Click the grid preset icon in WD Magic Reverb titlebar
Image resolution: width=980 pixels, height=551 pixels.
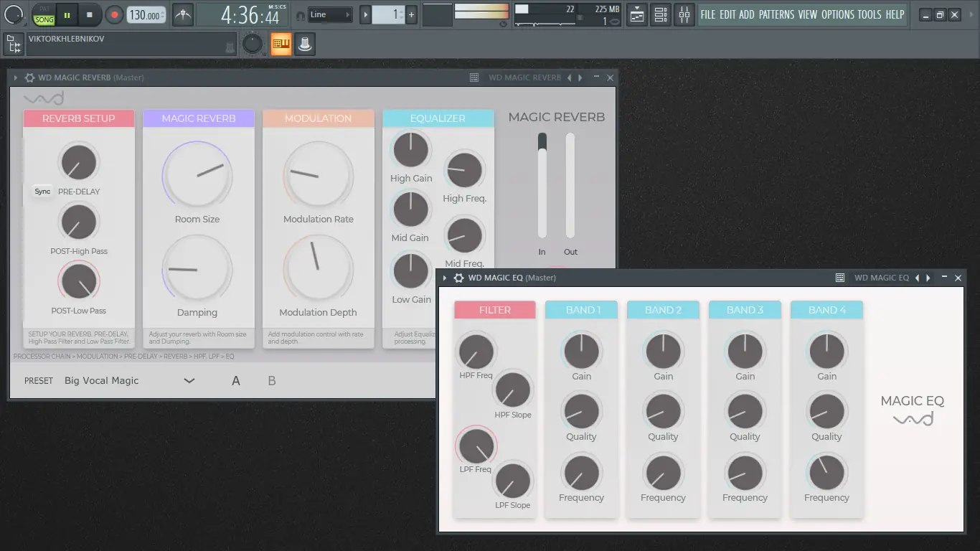click(x=474, y=77)
